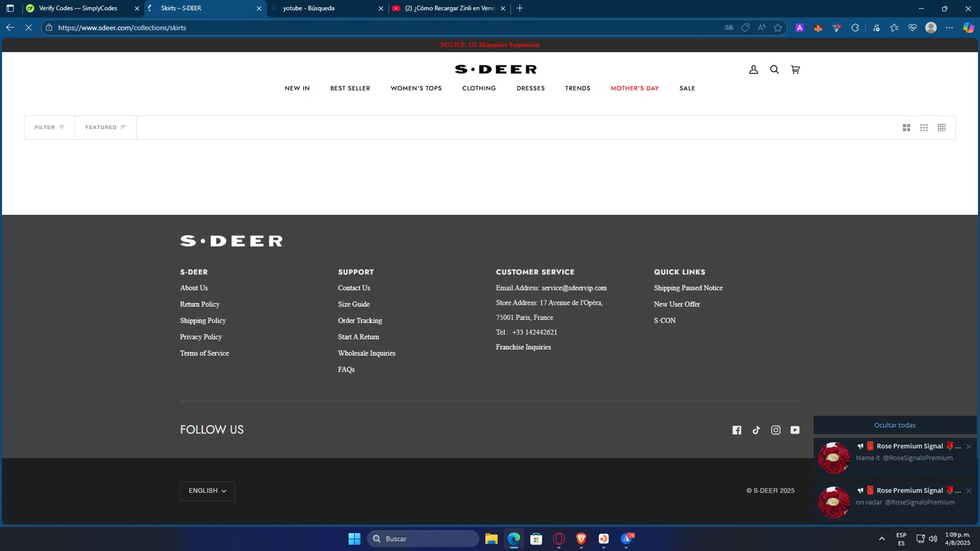Open File Explorer from the taskbar
The height and width of the screenshot is (551, 980).
click(x=491, y=539)
